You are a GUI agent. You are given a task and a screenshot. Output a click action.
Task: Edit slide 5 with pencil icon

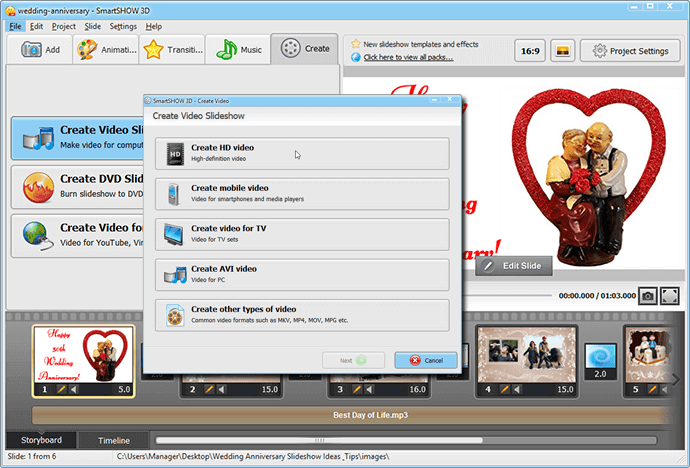point(653,389)
